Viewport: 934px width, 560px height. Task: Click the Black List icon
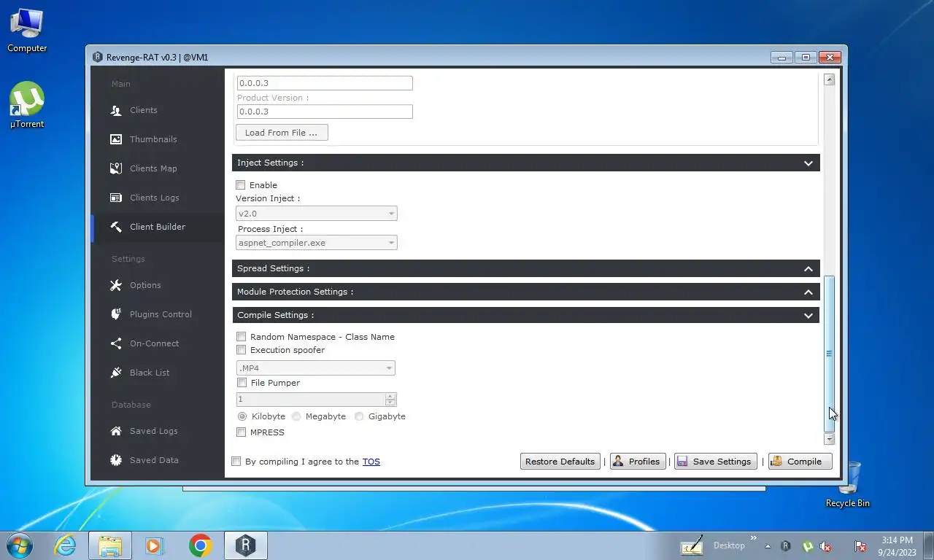click(x=116, y=373)
